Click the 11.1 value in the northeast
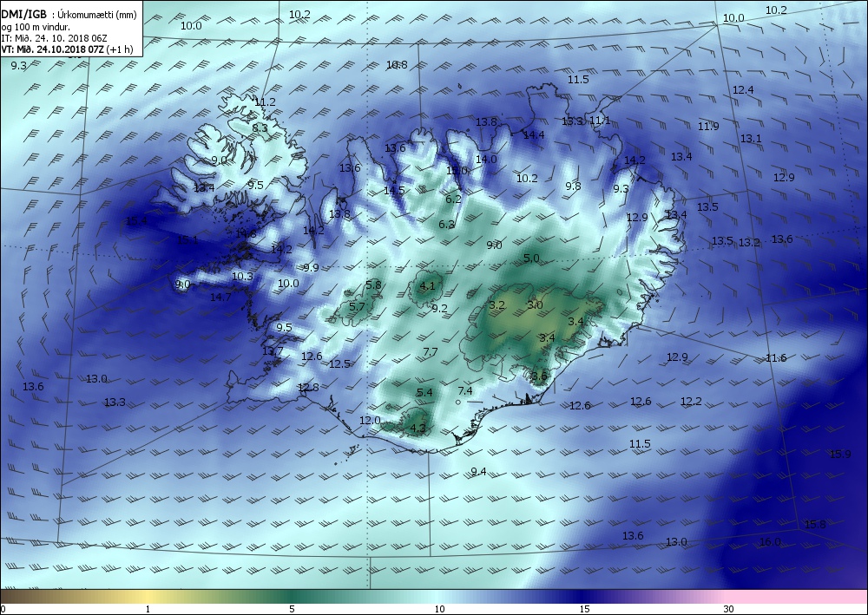Screen dimensions: 868x615 pyautogui.click(x=600, y=120)
